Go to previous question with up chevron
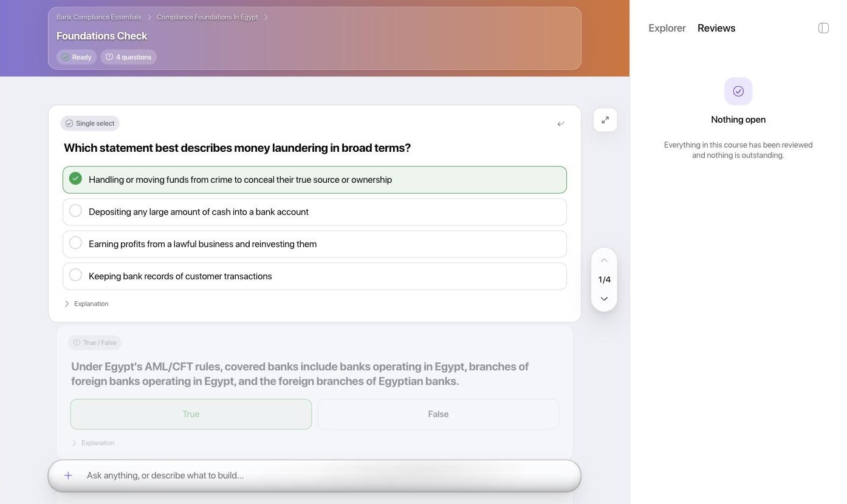 [604, 261]
